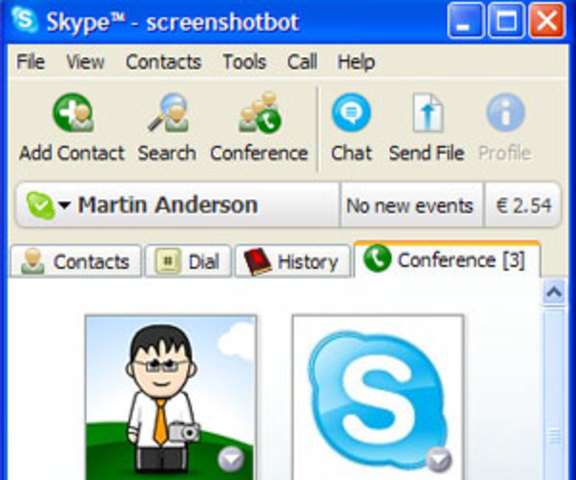Open the Tools menu
The width and height of the screenshot is (576, 480).
pos(244,62)
